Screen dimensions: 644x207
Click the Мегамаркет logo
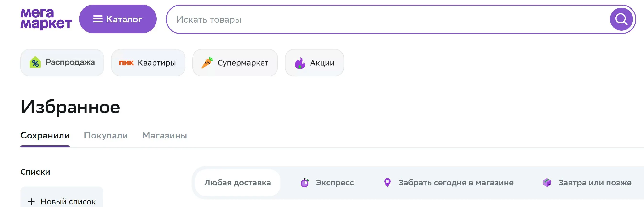coord(46,19)
